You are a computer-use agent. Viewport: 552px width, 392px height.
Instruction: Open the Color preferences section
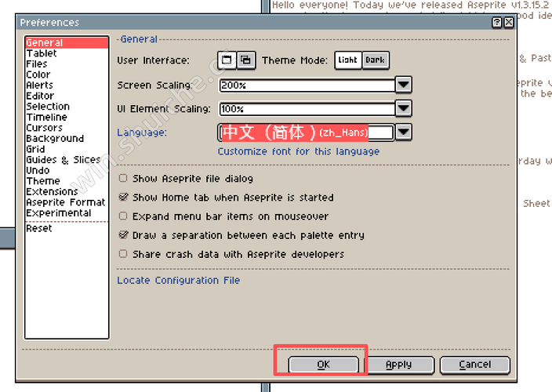(67, 74)
